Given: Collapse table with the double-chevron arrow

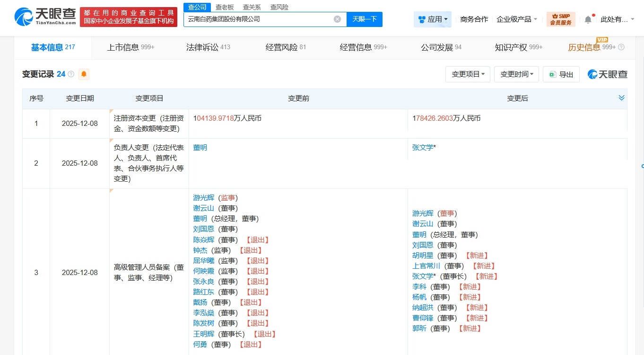Looking at the screenshot, I should pos(620,98).
